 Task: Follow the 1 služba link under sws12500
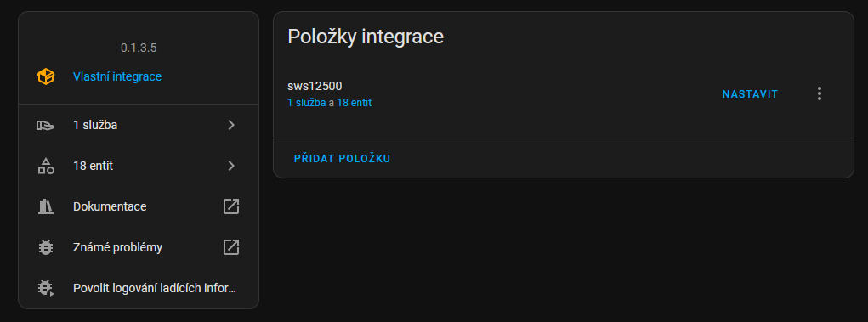[x=307, y=102]
